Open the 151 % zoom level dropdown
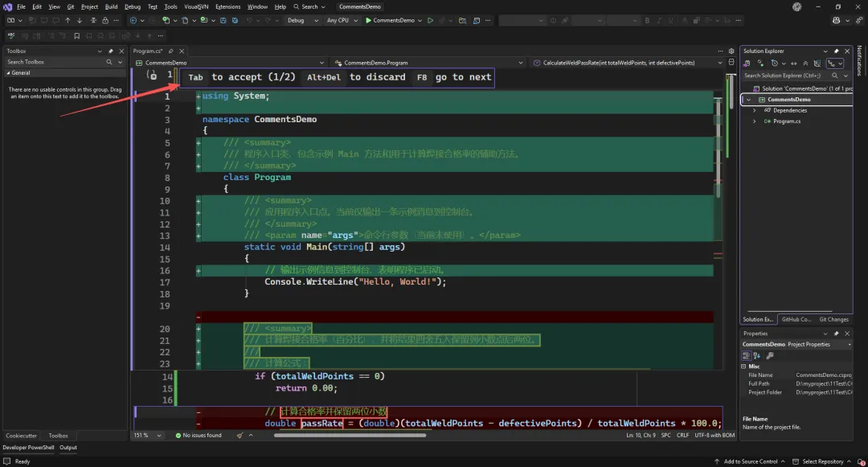This screenshot has width=868, height=467. coord(148,436)
